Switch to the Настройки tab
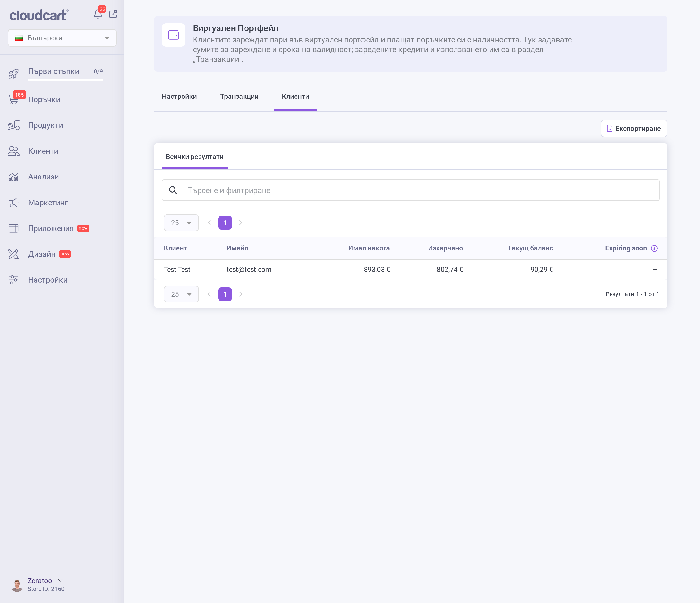Screen dimensions: 700x603 click(179, 97)
